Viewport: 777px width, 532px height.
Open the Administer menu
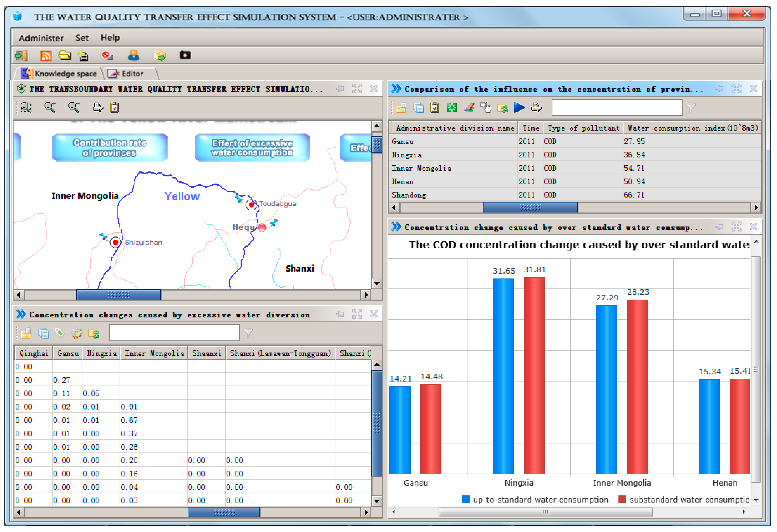[41, 38]
